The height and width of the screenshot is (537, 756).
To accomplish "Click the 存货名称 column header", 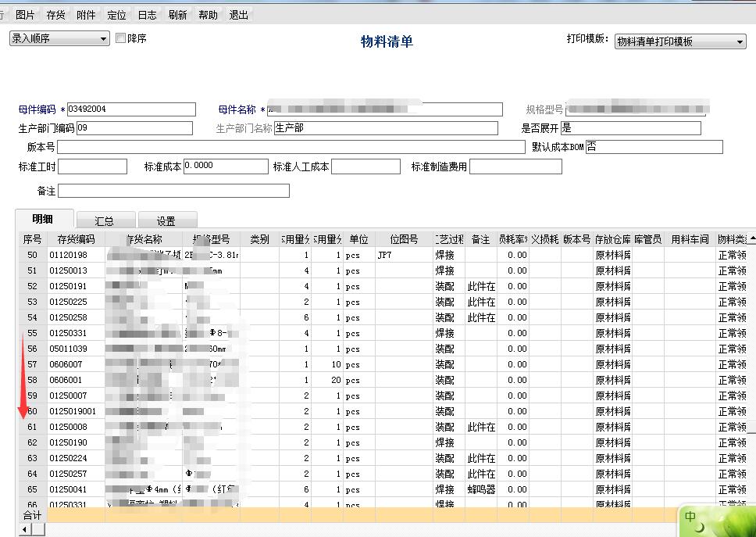I will [x=144, y=239].
